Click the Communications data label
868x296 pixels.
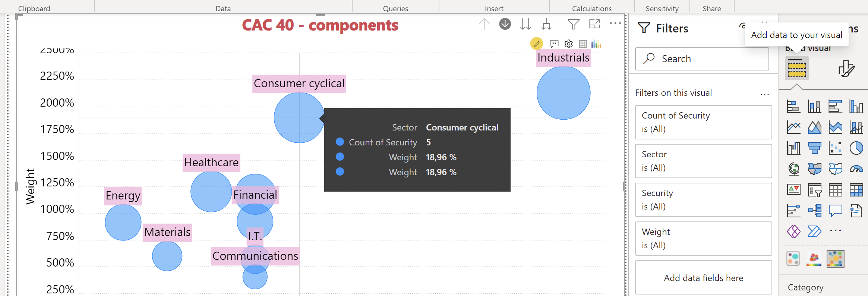pyautogui.click(x=255, y=256)
